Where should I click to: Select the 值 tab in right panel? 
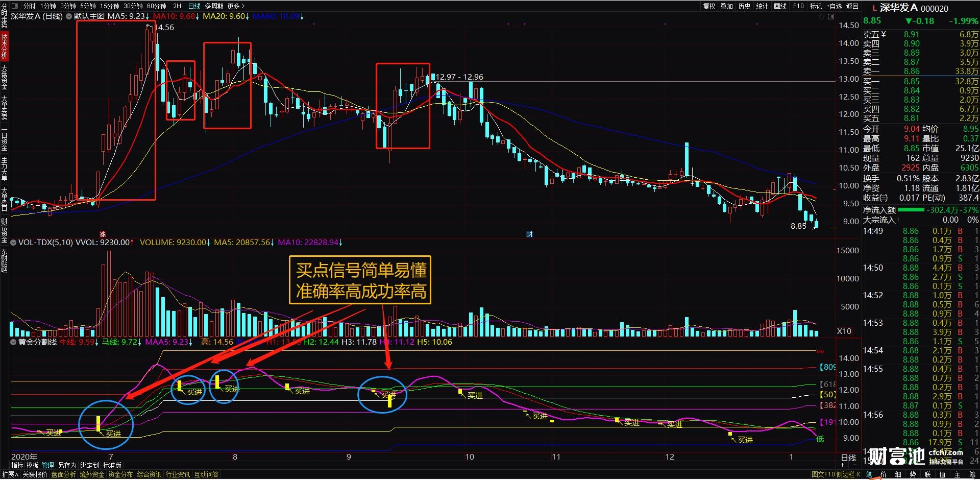click(x=942, y=474)
